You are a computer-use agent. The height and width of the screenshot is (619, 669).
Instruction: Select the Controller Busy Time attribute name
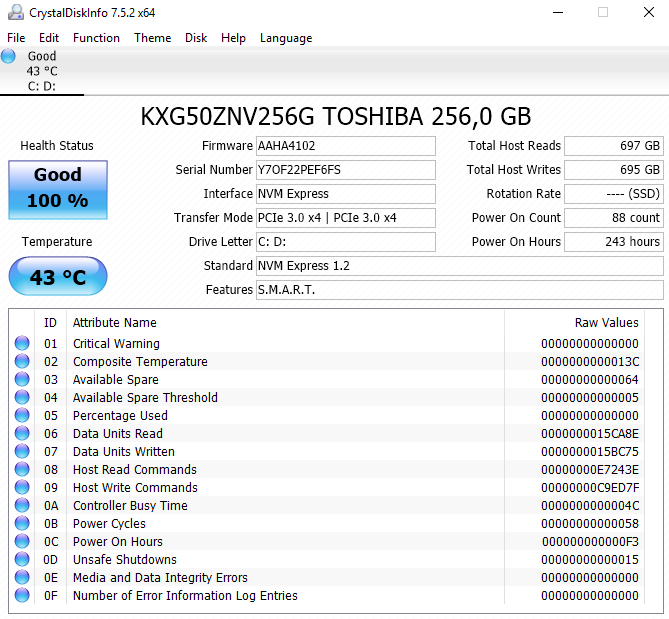click(130, 506)
